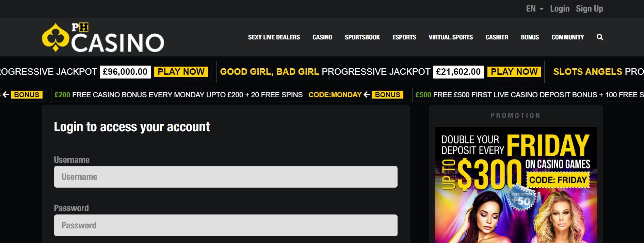Click the BONUS button preceding the £200 offer
The width and height of the screenshot is (644, 243).
coord(27,94)
